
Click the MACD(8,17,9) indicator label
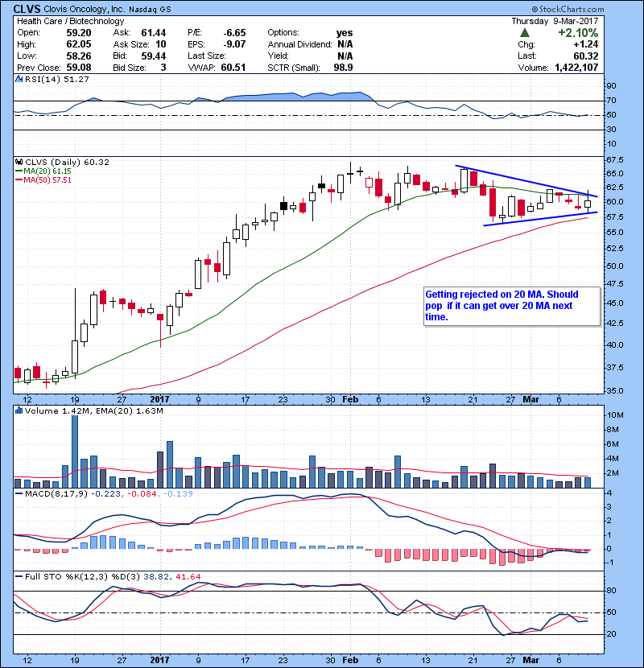(x=57, y=493)
